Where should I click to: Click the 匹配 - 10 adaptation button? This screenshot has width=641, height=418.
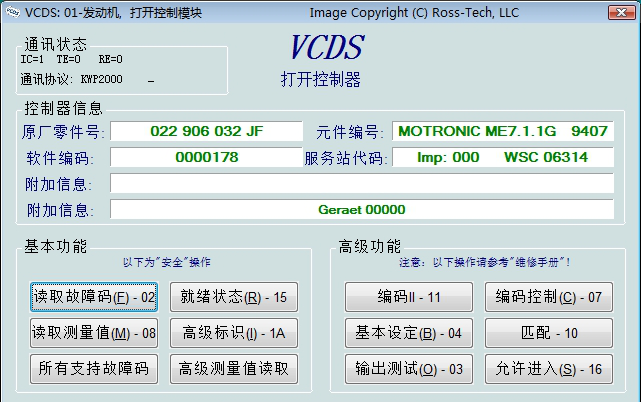pyautogui.click(x=549, y=333)
